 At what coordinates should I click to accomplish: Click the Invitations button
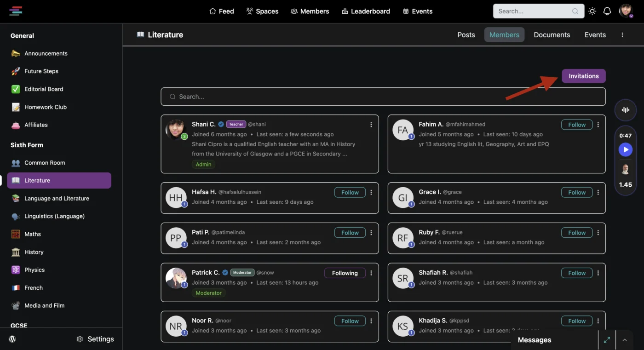(x=584, y=76)
